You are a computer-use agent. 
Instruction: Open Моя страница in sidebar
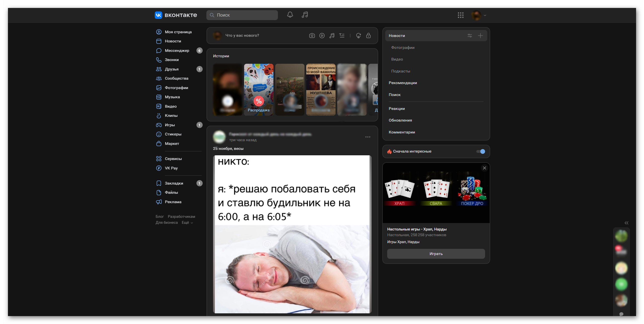coord(178,32)
